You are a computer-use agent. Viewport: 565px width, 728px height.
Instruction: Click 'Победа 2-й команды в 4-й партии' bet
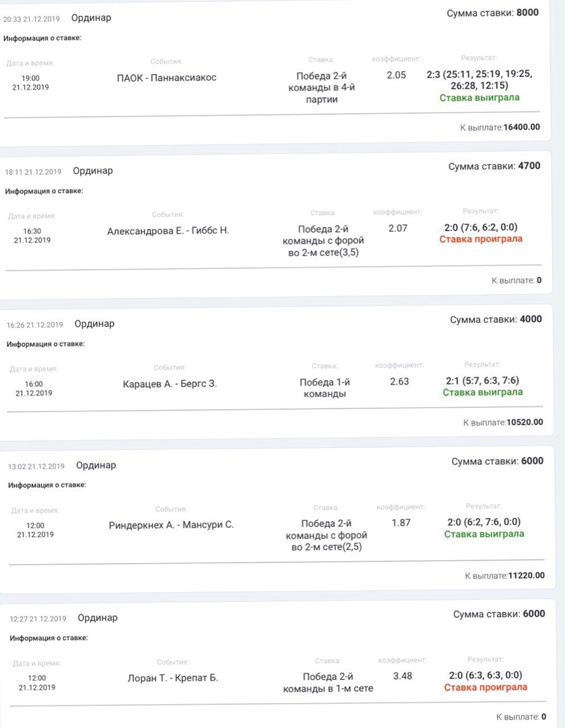322,88
